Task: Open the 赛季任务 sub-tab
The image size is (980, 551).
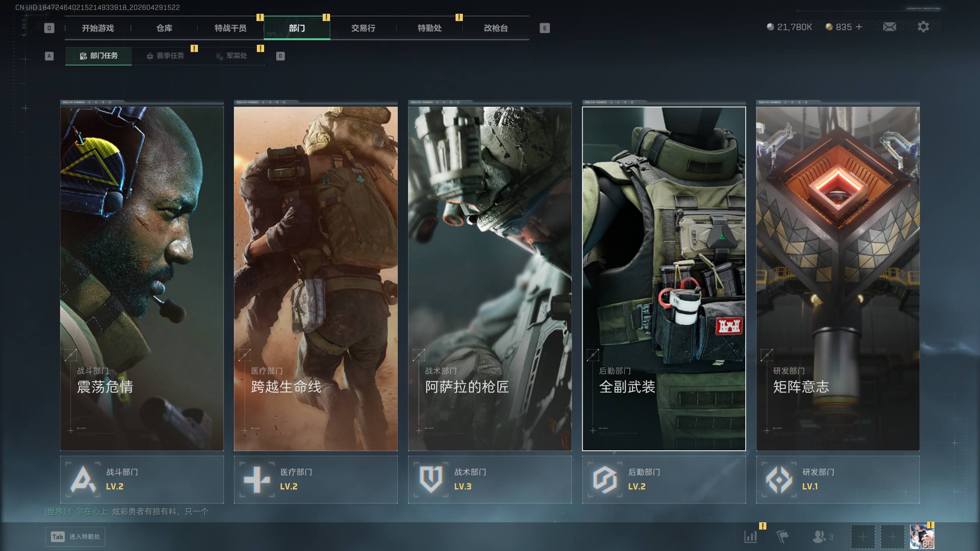Action: [165, 56]
